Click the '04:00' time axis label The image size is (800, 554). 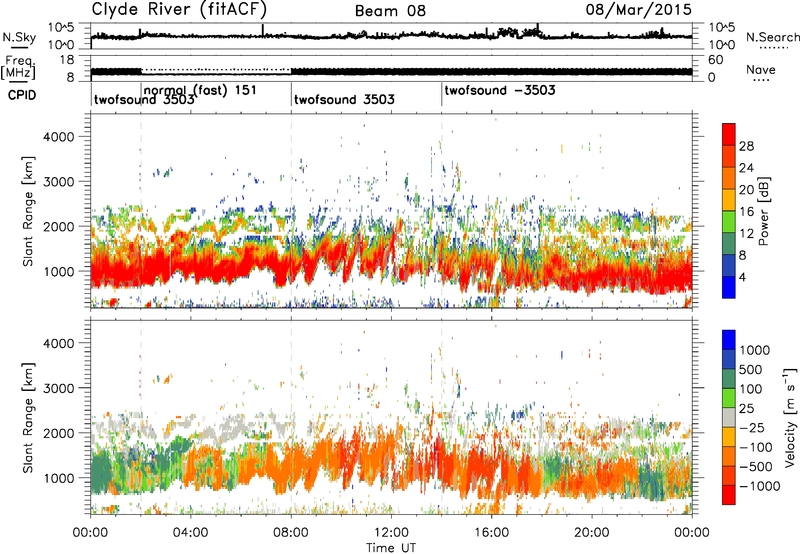point(191,533)
